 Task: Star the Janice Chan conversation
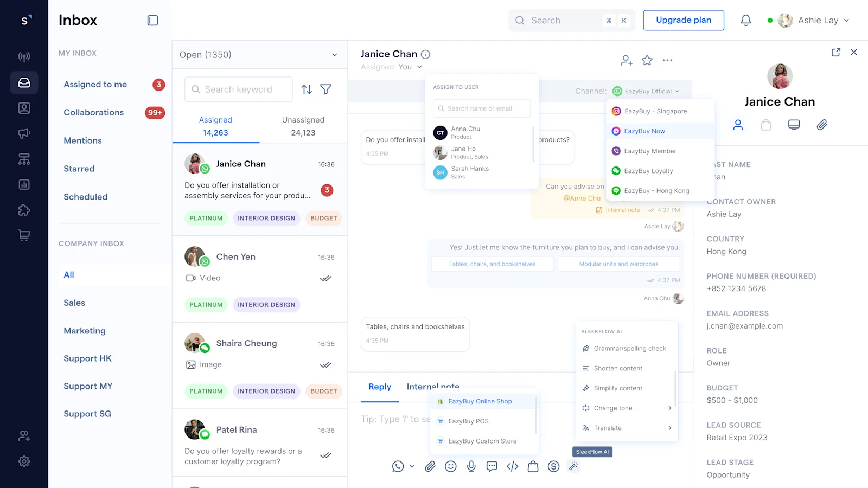[647, 60]
